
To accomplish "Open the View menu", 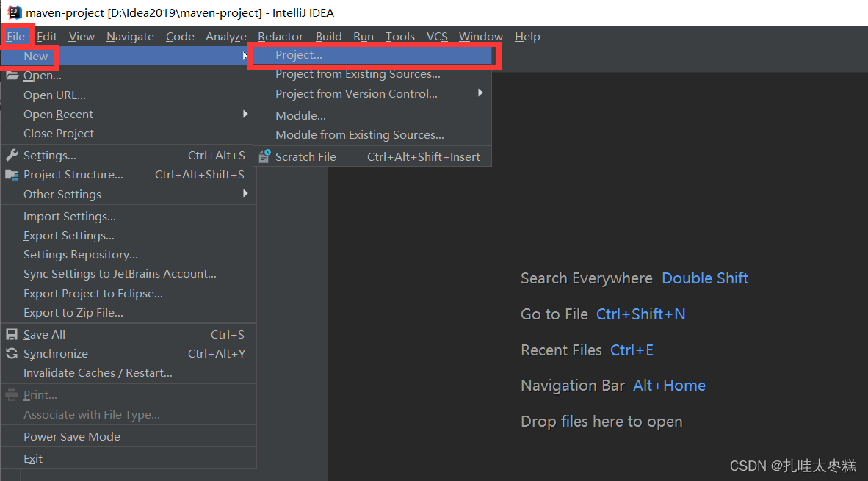I will (x=82, y=37).
